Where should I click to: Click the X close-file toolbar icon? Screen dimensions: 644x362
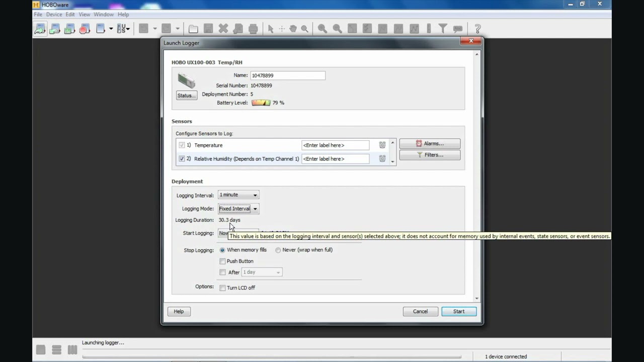223,29
